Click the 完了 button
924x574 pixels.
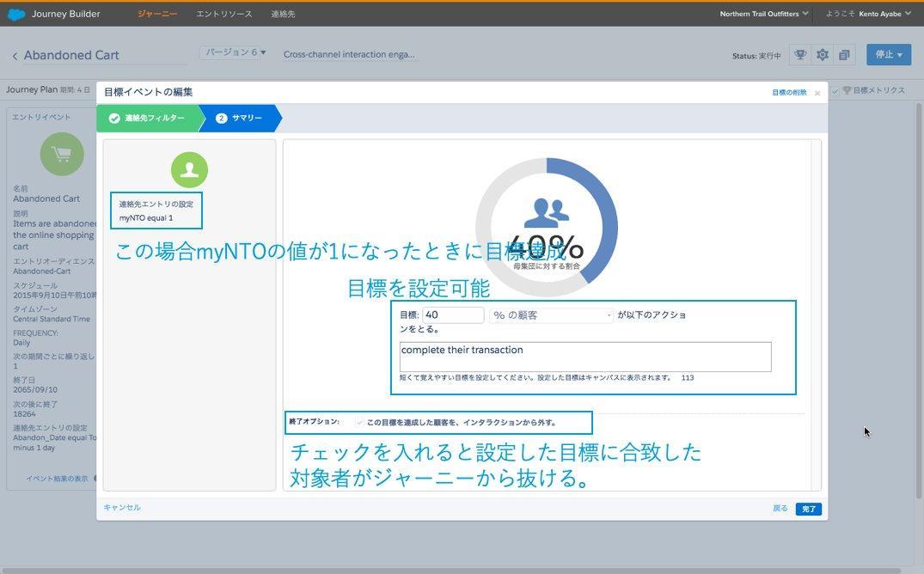click(x=809, y=509)
